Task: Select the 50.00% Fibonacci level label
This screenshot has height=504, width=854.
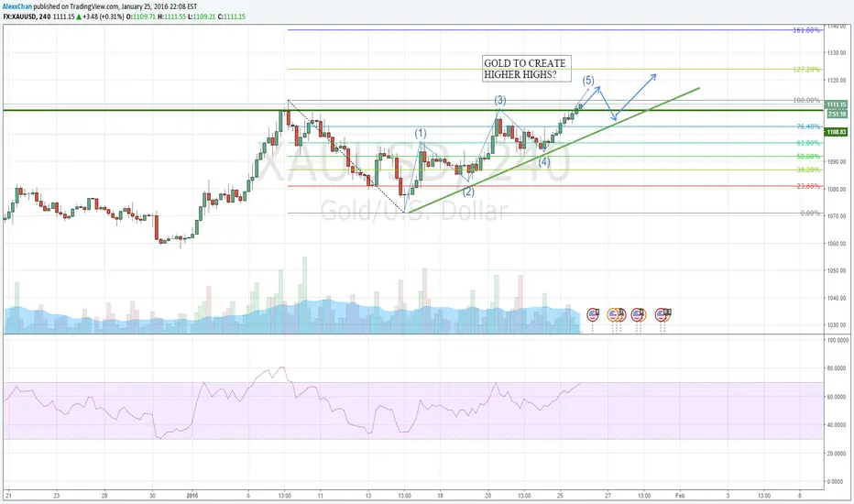Action: 807,157
